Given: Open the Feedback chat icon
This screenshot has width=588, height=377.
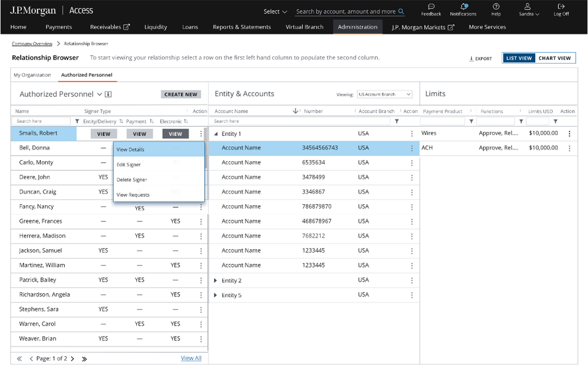Looking at the screenshot, I should click(x=431, y=6).
